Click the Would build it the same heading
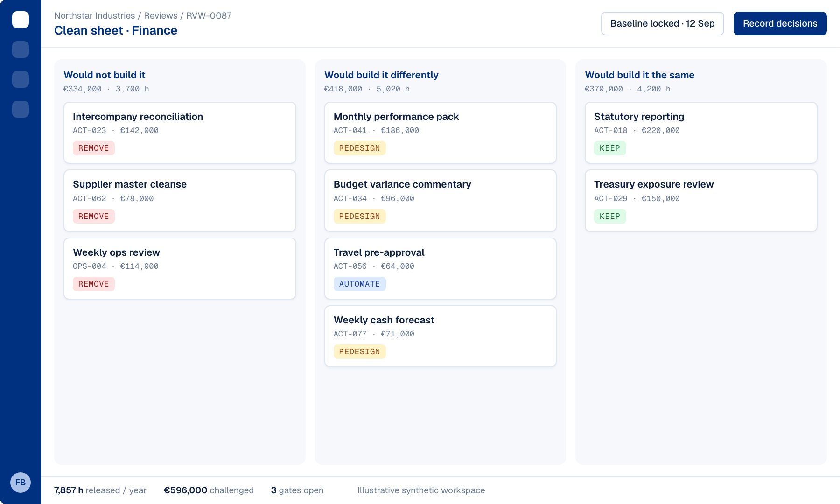The width and height of the screenshot is (840, 504). pyautogui.click(x=640, y=75)
